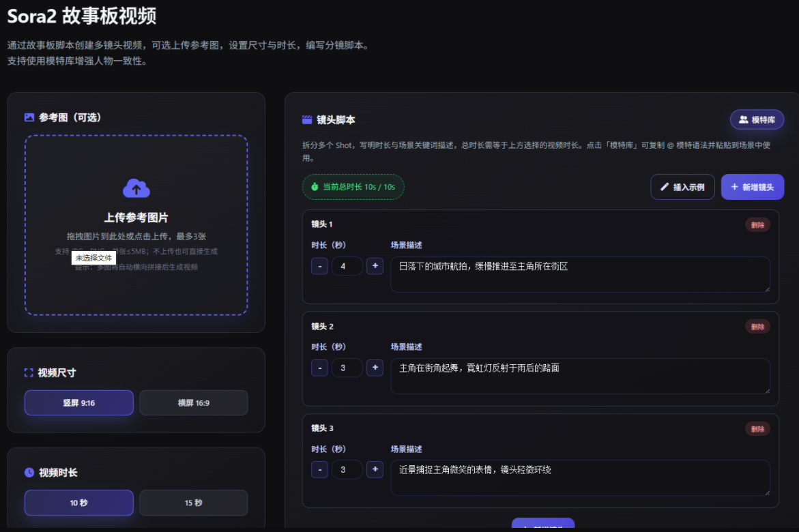The width and height of the screenshot is (799, 532).
Task: Delete 镜头 3 using its 删除 button
Action: pyautogui.click(x=757, y=428)
